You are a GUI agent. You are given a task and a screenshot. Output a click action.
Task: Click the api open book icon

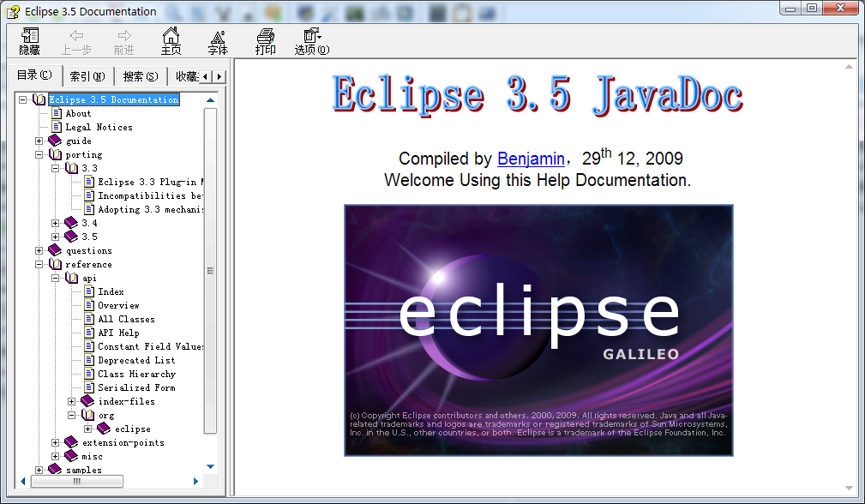pyautogui.click(x=72, y=278)
